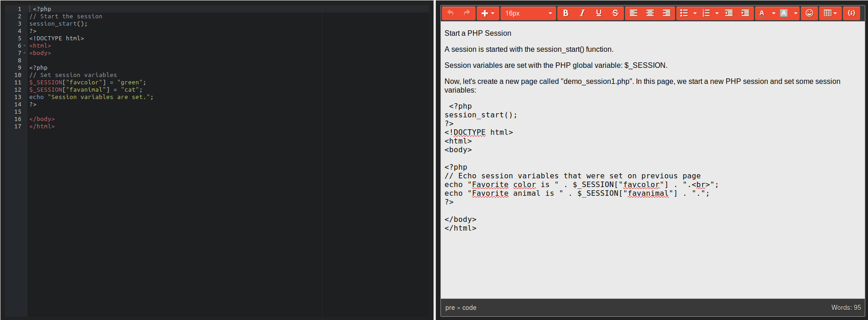Insert code sample with braces icon
Screen dimensions: 868x320
click(852, 13)
